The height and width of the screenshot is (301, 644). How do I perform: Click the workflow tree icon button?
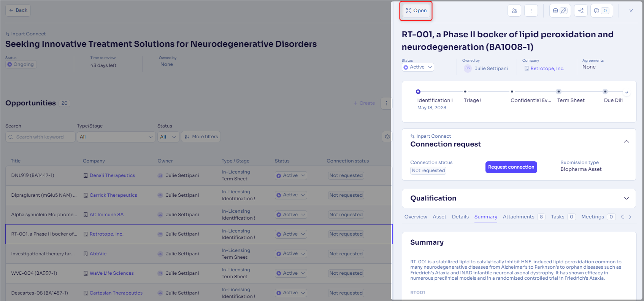[581, 11]
